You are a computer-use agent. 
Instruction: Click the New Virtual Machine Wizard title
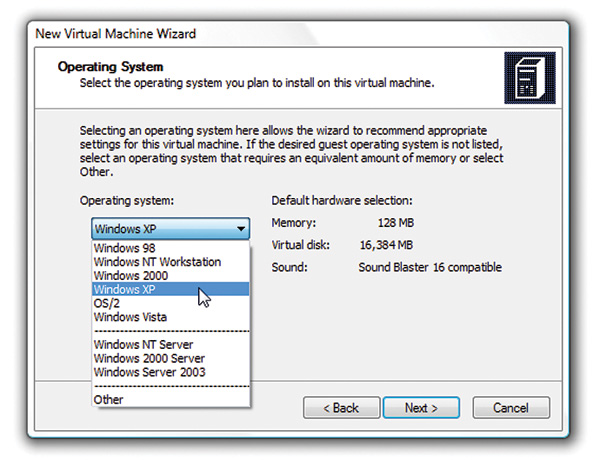click(x=116, y=34)
